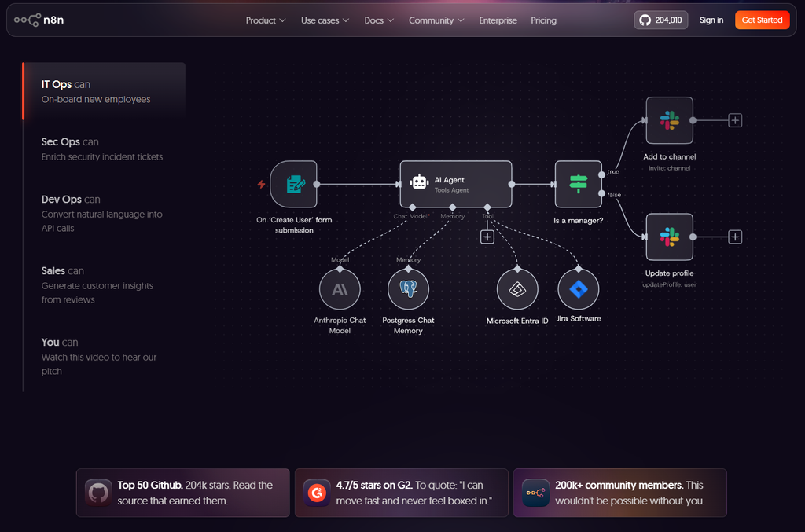Select the Sales use case tab
The image size is (805, 532).
pyautogui.click(x=105, y=284)
